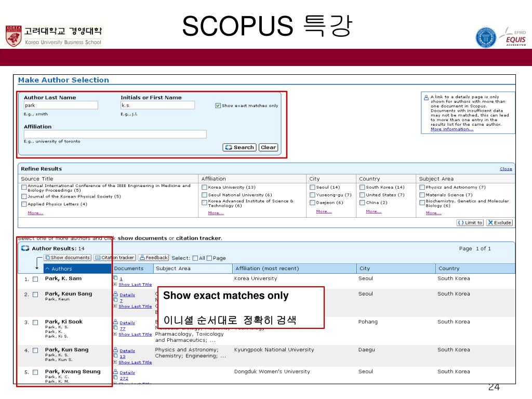Toggle Select All checkbox
This screenshot has width=532, height=399.
tap(195, 258)
